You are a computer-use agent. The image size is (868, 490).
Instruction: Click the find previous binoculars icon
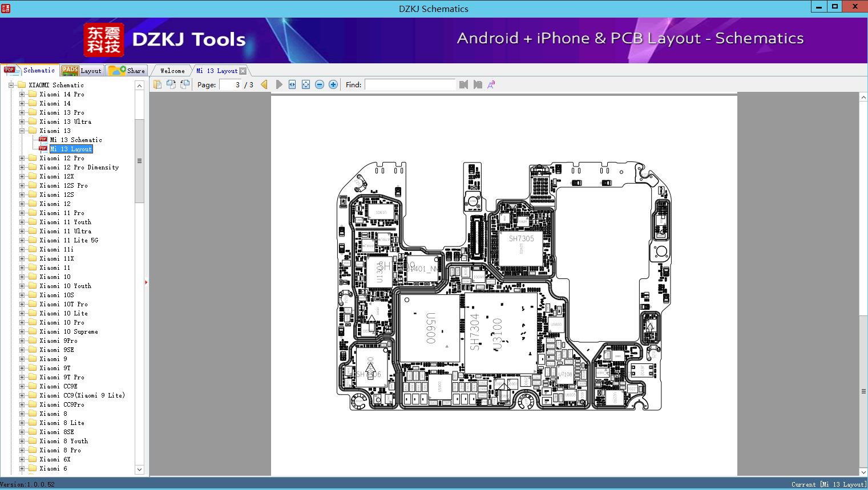[463, 84]
